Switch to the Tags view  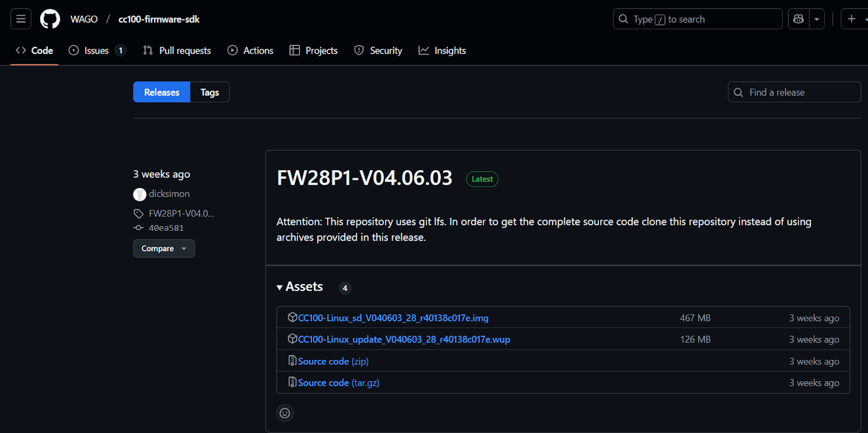tap(210, 92)
